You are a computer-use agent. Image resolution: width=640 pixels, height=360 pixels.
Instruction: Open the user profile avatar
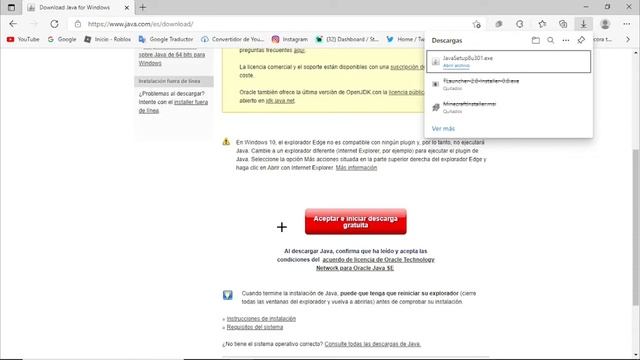pos(605,24)
